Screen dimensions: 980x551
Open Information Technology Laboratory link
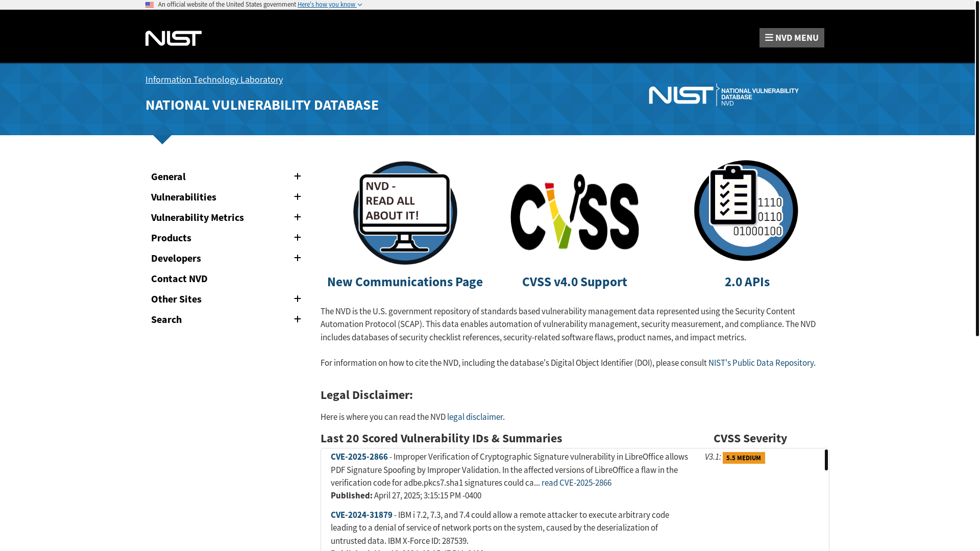(x=214, y=80)
